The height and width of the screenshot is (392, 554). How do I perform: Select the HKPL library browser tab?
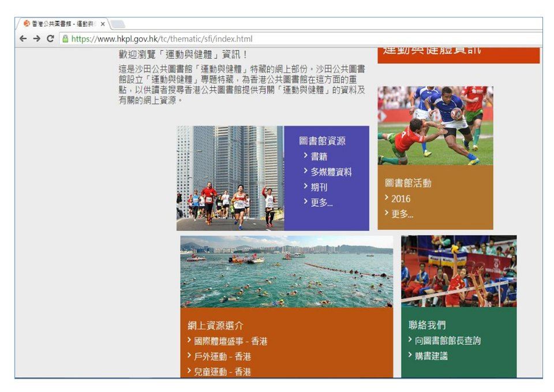pos(61,24)
